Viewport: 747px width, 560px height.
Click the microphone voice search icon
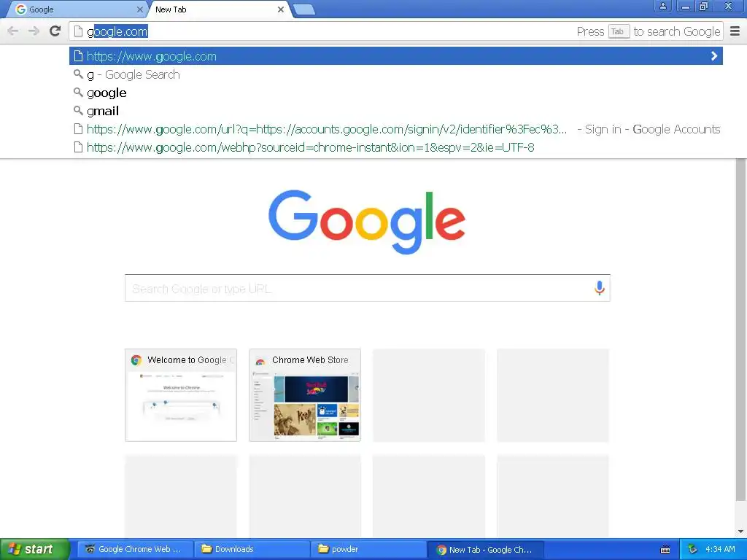click(x=600, y=287)
